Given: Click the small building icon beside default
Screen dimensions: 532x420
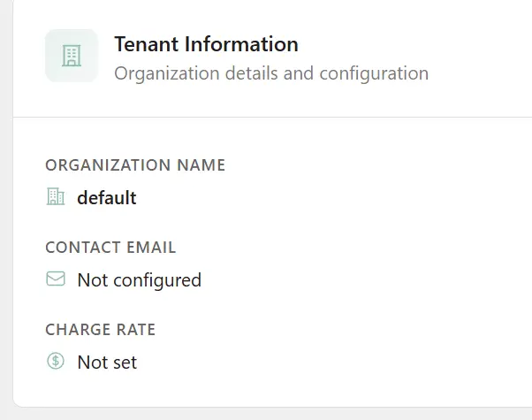Looking at the screenshot, I should (x=56, y=197).
